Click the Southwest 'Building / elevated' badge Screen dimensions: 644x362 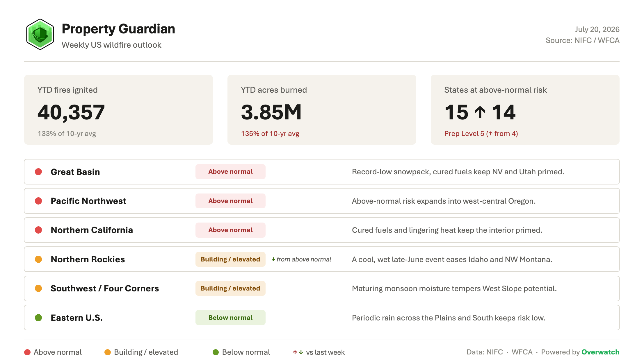pos(230,288)
